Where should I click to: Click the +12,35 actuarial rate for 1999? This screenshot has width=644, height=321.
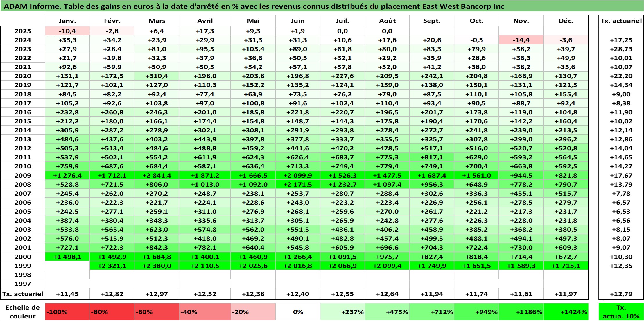(621, 266)
